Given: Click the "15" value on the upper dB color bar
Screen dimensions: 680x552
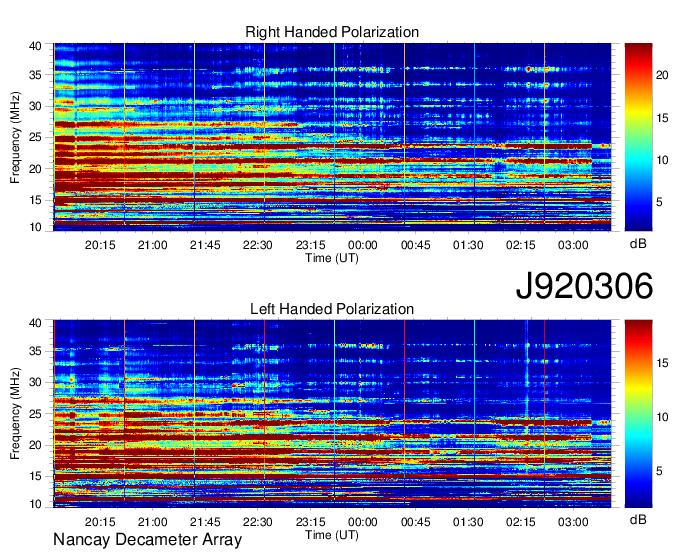Looking at the screenshot, I should 662,118.
